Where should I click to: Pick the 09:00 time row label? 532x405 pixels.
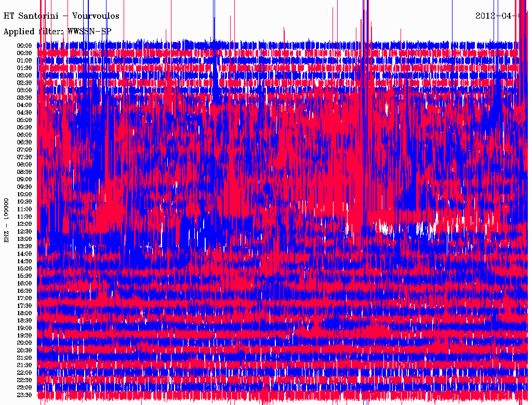(24, 180)
